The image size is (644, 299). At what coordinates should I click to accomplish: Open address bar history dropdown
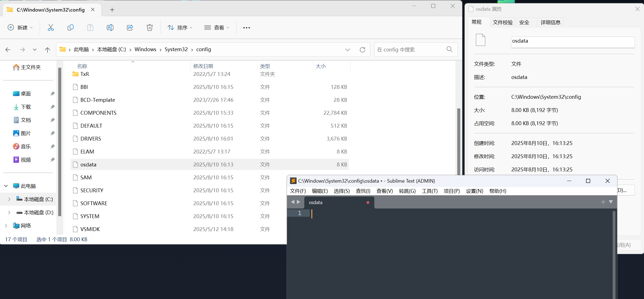tap(348, 50)
